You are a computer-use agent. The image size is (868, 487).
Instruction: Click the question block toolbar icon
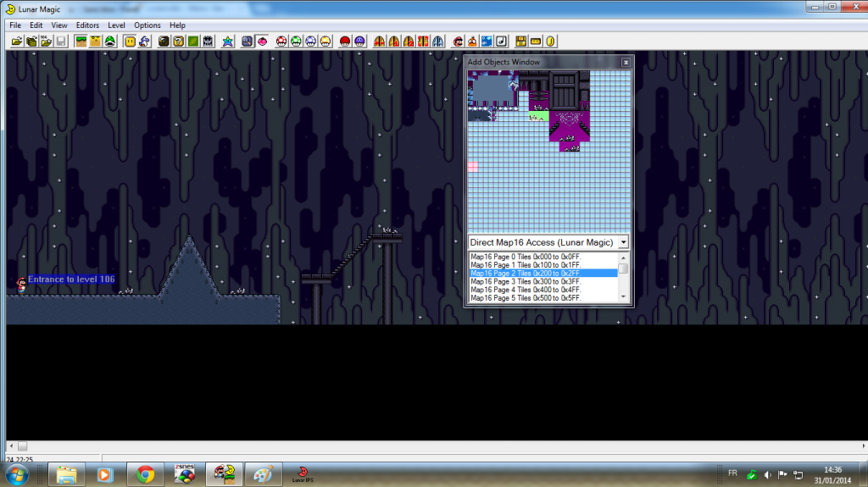click(x=178, y=42)
